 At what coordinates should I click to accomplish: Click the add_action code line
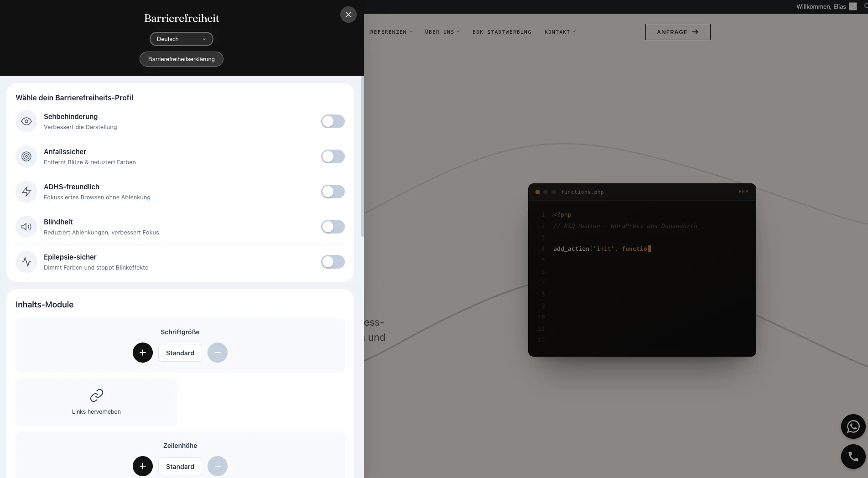(602, 249)
